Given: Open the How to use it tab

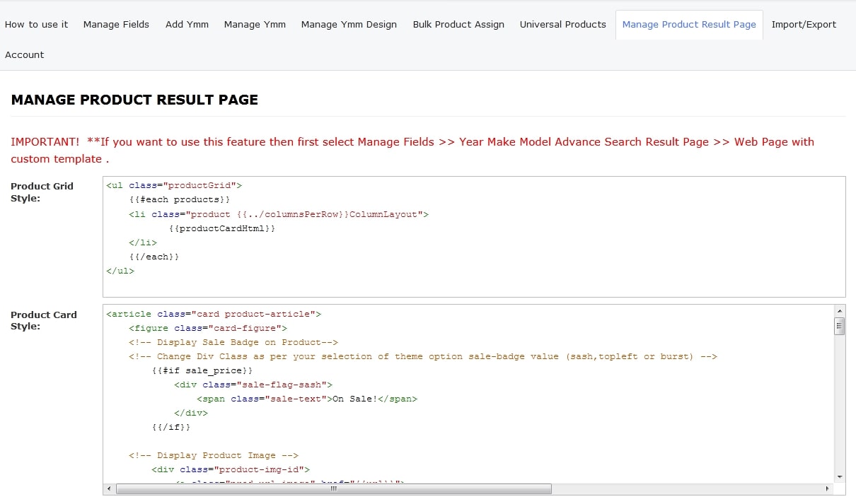Looking at the screenshot, I should point(37,24).
